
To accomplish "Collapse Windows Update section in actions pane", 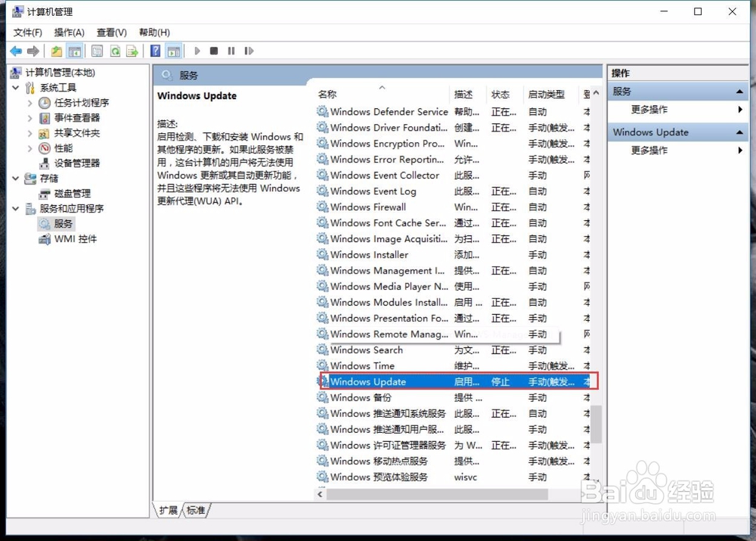I will (x=739, y=132).
